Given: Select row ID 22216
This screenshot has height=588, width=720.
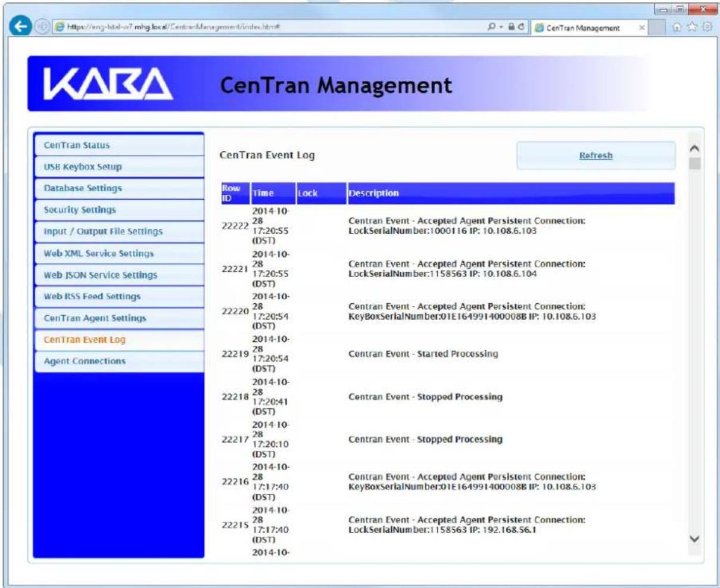Looking at the screenshot, I should tap(235, 483).
